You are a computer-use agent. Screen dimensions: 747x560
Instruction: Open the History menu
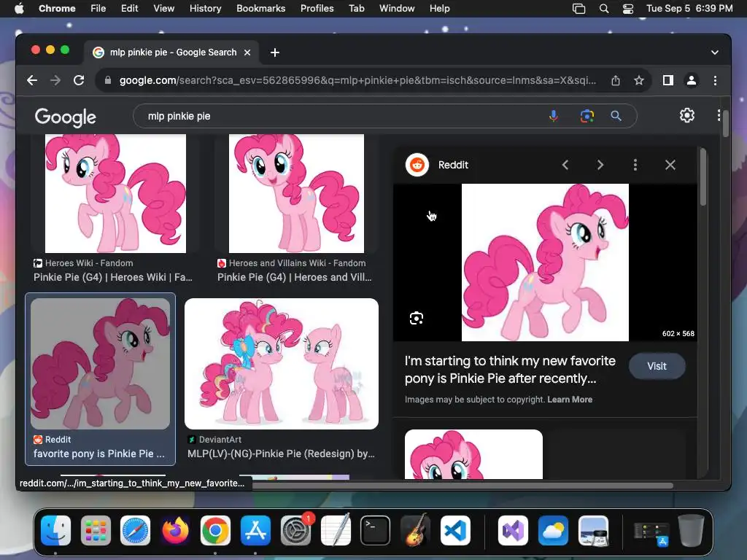[205, 8]
